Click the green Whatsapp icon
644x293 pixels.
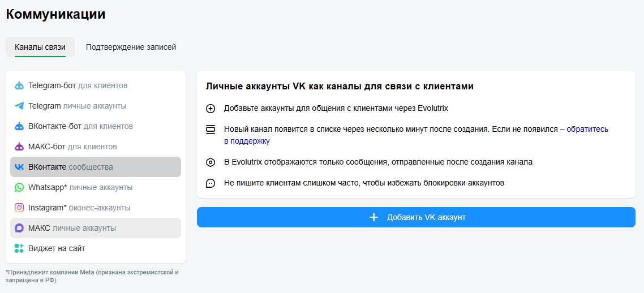[19, 187]
